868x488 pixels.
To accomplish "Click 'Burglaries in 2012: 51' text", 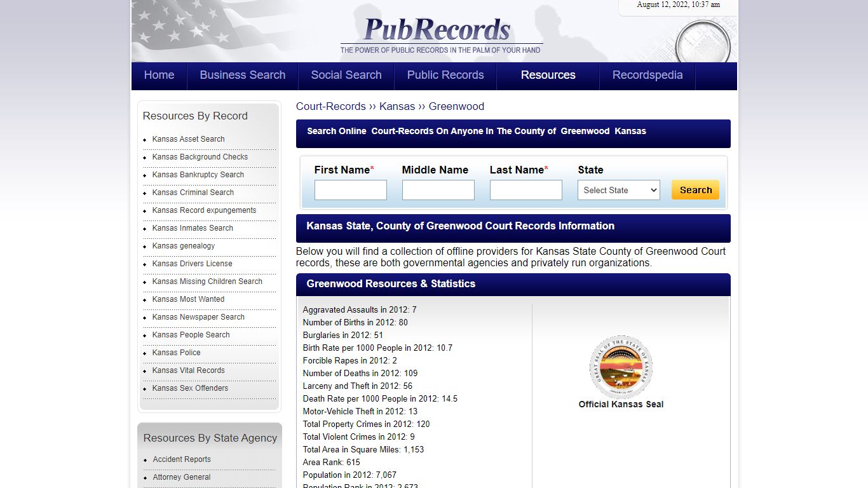I will [x=343, y=335].
